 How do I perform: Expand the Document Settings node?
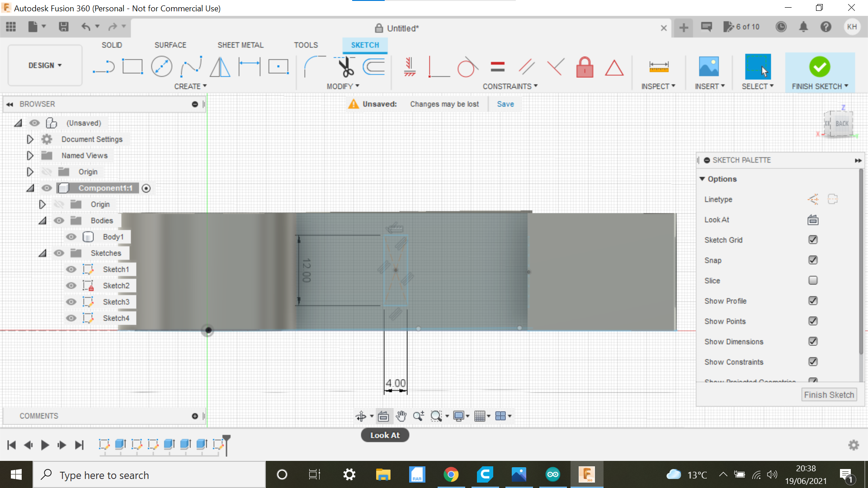click(x=30, y=139)
